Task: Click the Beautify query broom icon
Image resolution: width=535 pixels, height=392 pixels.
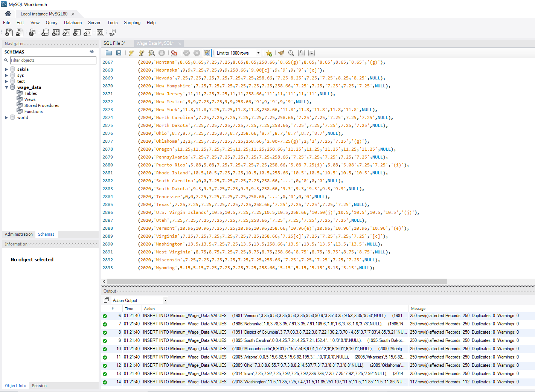Action: (281, 53)
